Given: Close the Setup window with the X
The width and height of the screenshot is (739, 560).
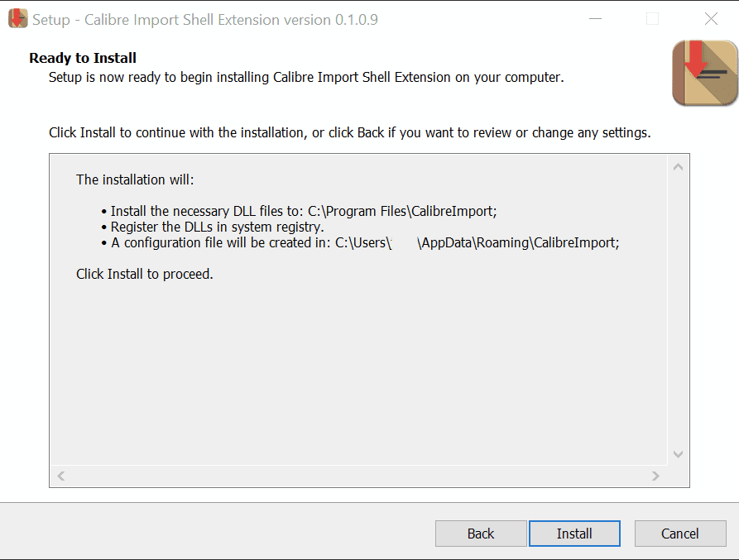Looking at the screenshot, I should coord(711,19).
